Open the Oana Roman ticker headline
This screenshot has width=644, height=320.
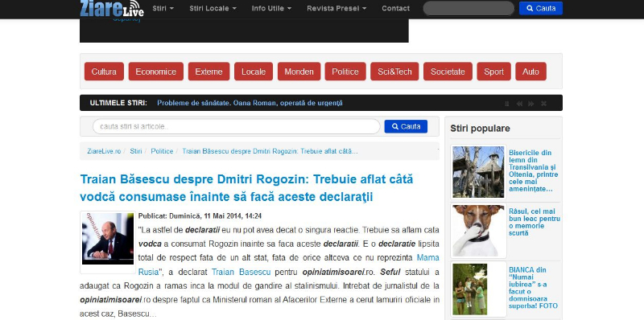(250, 103)
